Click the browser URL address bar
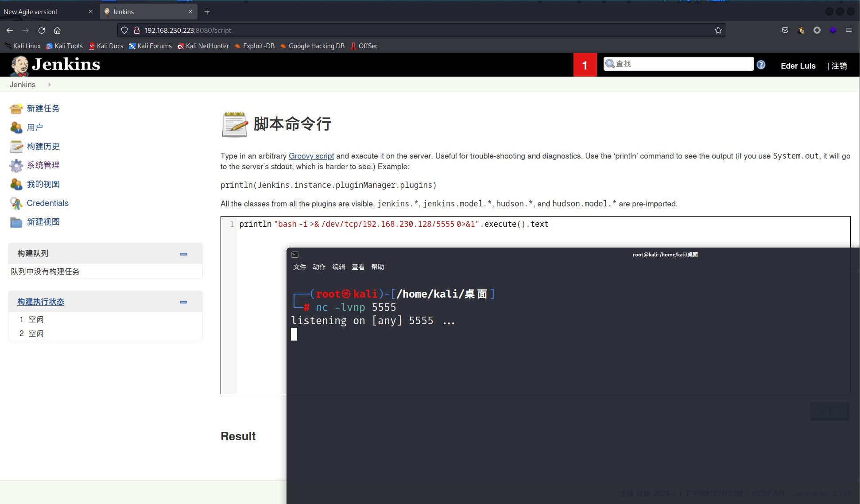Image resolution: width=860 pixels, height=504 pixels. pos(421,30)
